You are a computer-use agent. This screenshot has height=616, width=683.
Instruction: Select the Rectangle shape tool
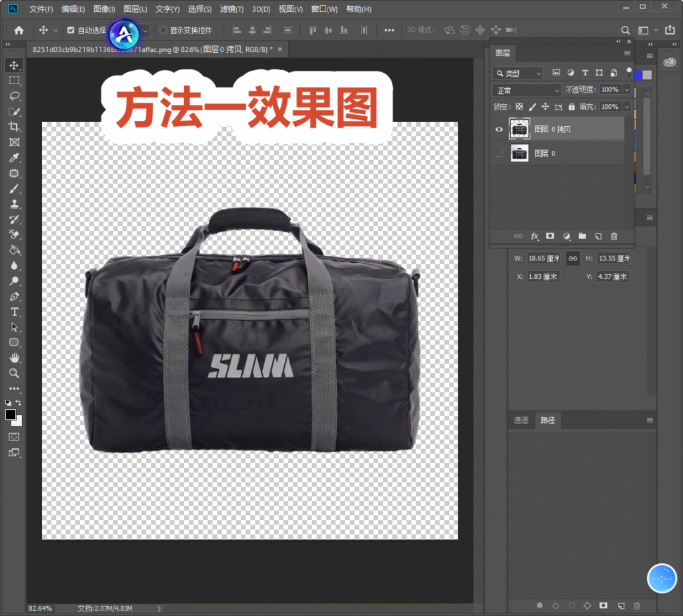[x=14, y=342]
